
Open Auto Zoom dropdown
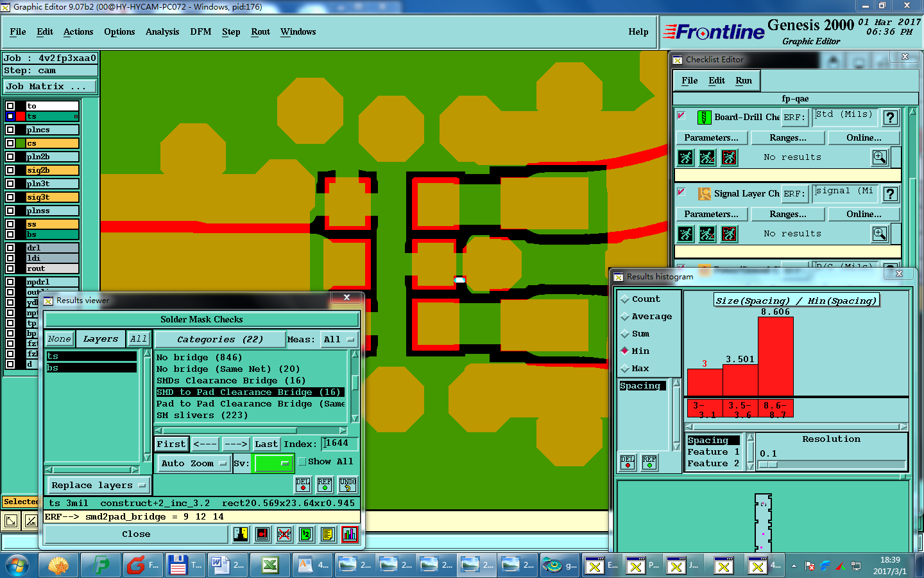[194, 463]
